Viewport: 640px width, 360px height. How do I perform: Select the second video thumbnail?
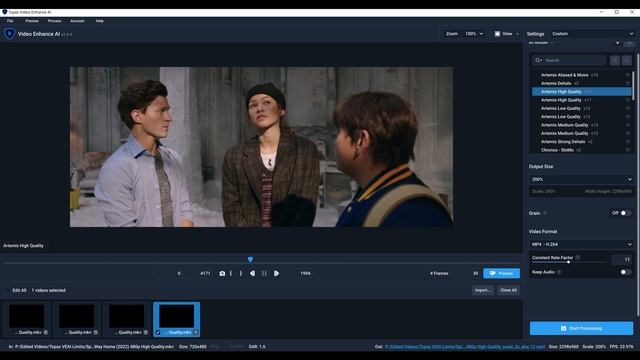(76, 316)
